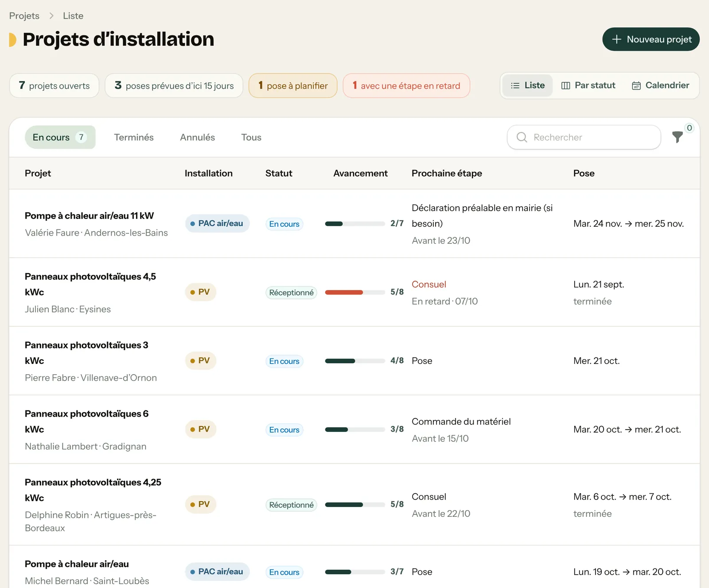Image resolution: width=709 pixels, height=588 pixels.
Task: Click the search magnifier icon
Action: 522,137
